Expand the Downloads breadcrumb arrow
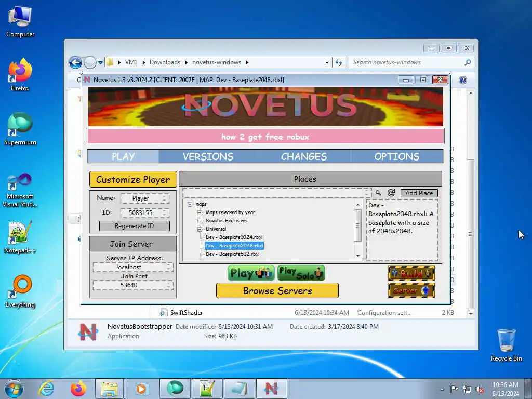 click(x=187, y=62)
